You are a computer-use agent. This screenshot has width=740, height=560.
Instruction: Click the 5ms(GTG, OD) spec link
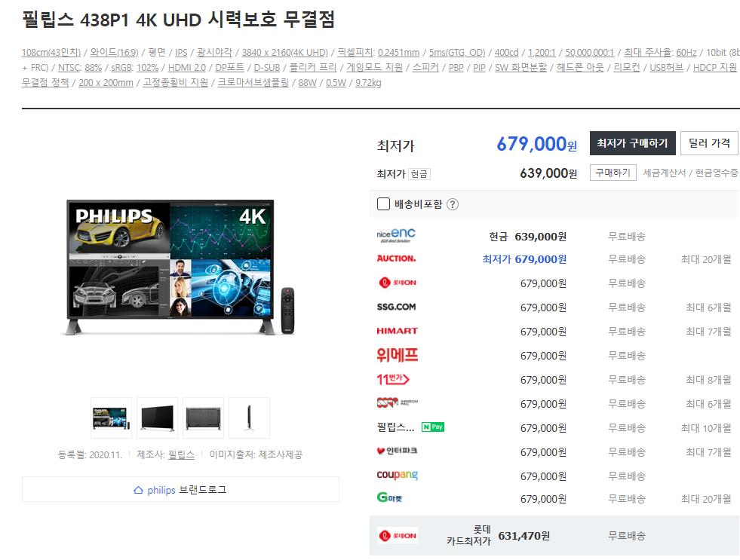click(x=457, y=53)
